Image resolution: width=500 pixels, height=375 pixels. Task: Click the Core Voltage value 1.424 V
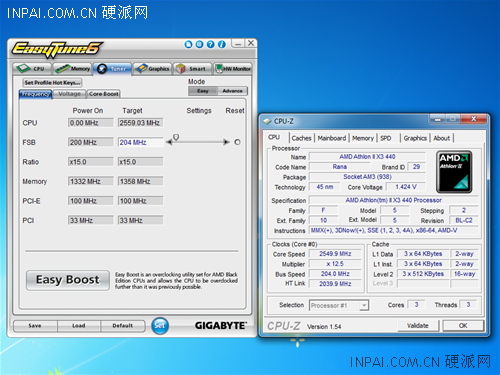[406, 187]
